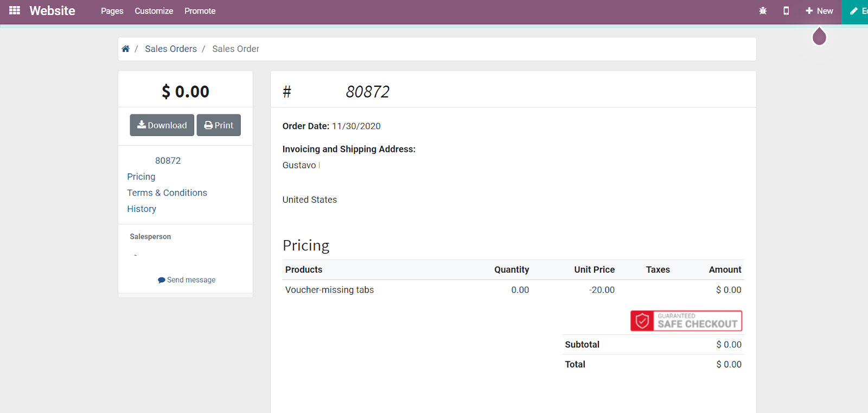Print the sales order
This screenshot has width=868, height=413.
[219, 125]
